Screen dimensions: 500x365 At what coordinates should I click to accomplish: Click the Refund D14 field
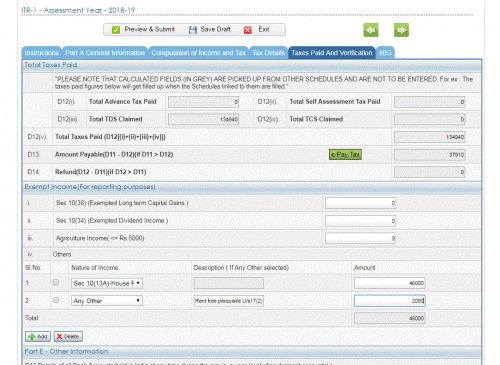429,172
